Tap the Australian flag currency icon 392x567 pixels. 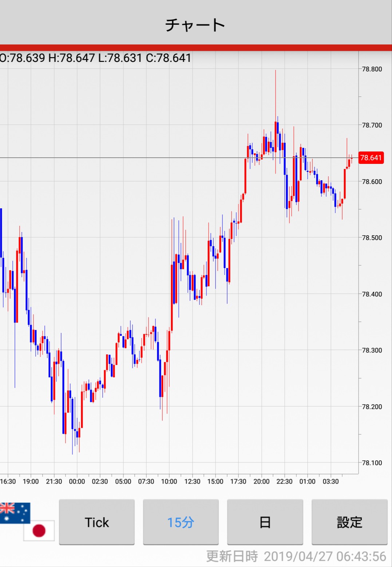click(15, 512)
